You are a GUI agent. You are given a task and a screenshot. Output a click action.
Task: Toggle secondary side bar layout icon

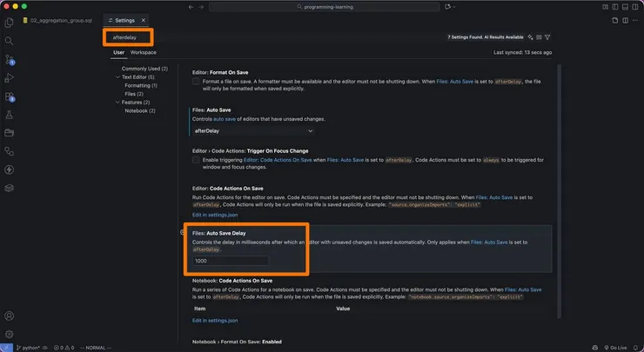click(x=635, y=7)
